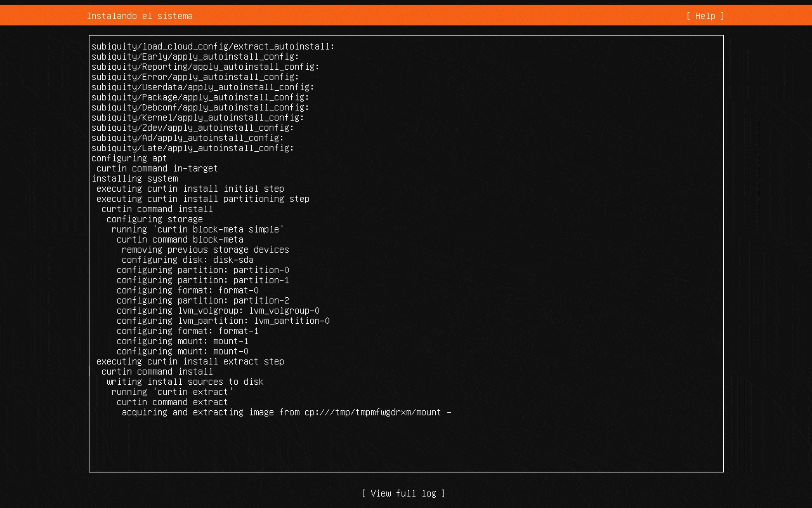The image size is (812, 508).
Task: Click 'configuring lvm_volgroup: lvm_volgroup-0' line
Action: pos(218,311)
